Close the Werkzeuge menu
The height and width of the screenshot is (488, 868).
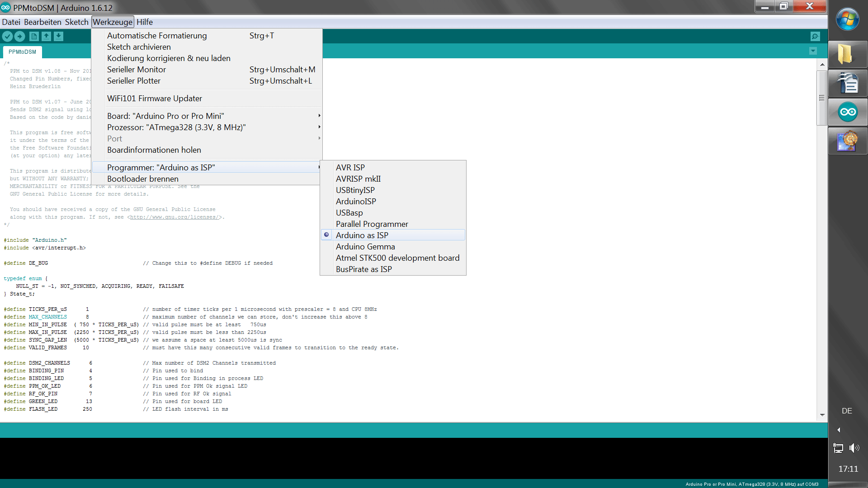[x=113, y=22]
